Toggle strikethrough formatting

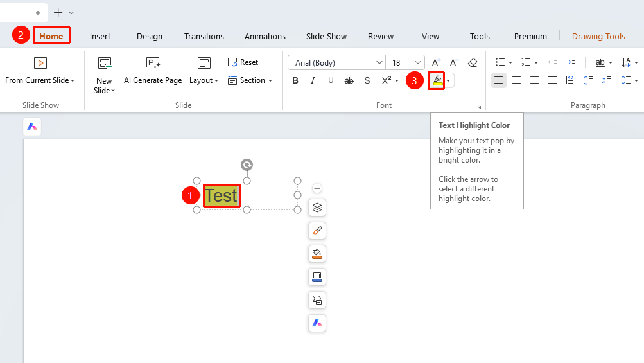click(349, 80)
